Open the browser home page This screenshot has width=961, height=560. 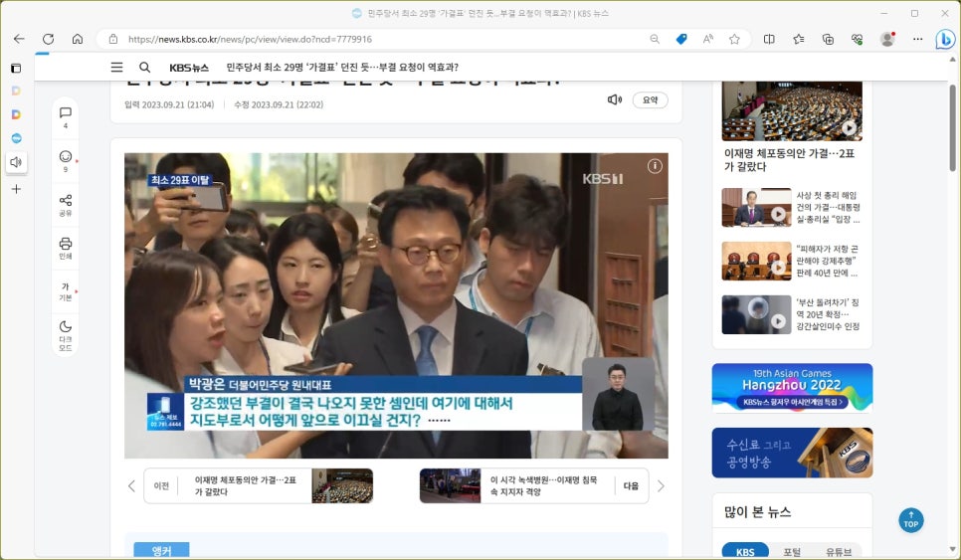click(78, 39)
